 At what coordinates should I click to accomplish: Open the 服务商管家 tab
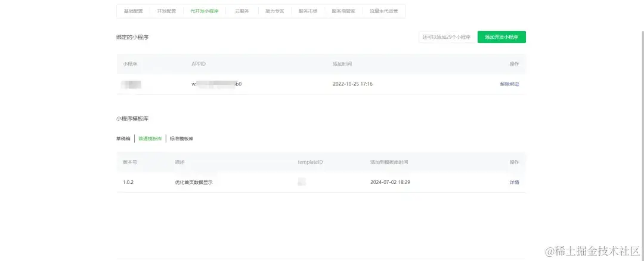pos(343,11)
